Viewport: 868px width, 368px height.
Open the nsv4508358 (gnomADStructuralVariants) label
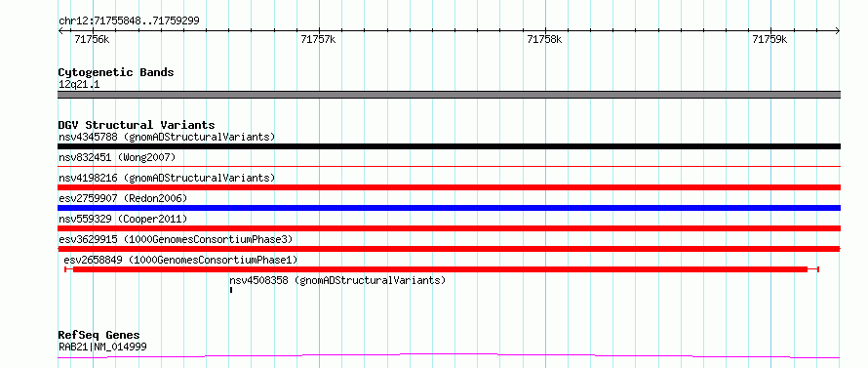click(x=337, y=280)
